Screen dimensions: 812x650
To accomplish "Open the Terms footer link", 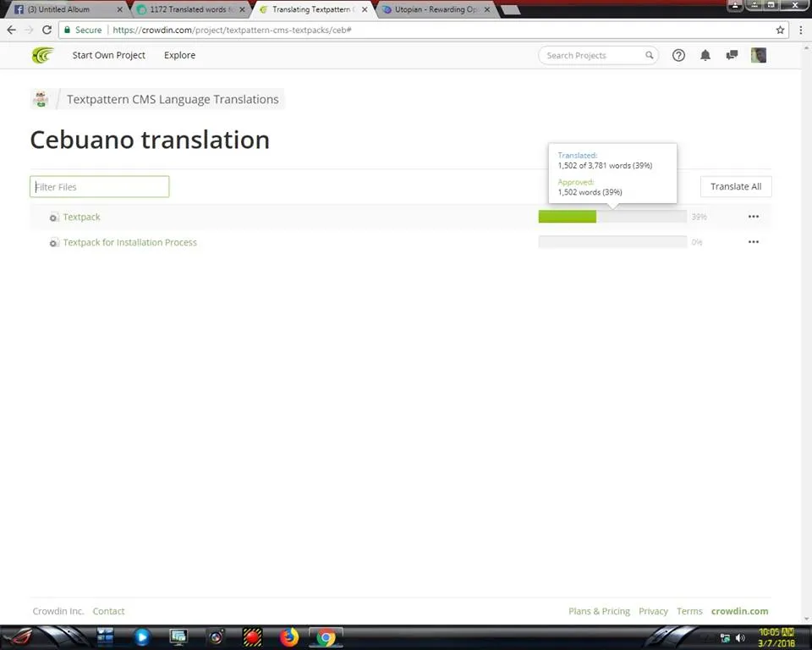I will (689, 611).
